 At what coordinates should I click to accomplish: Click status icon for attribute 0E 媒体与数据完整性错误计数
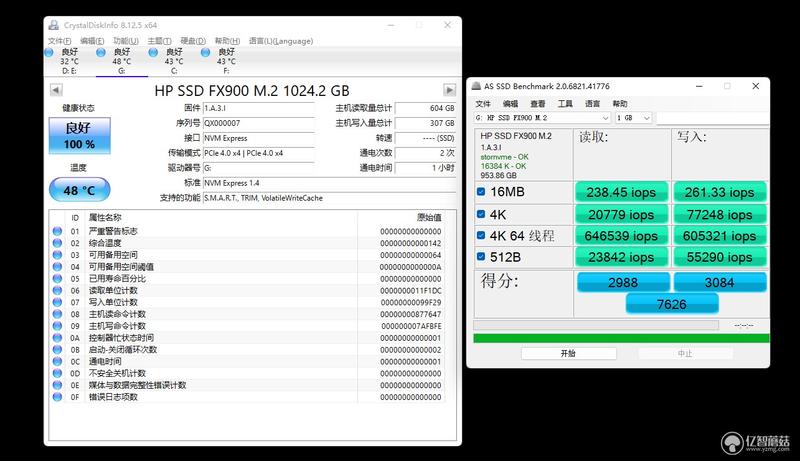click(x=57, y=385)
